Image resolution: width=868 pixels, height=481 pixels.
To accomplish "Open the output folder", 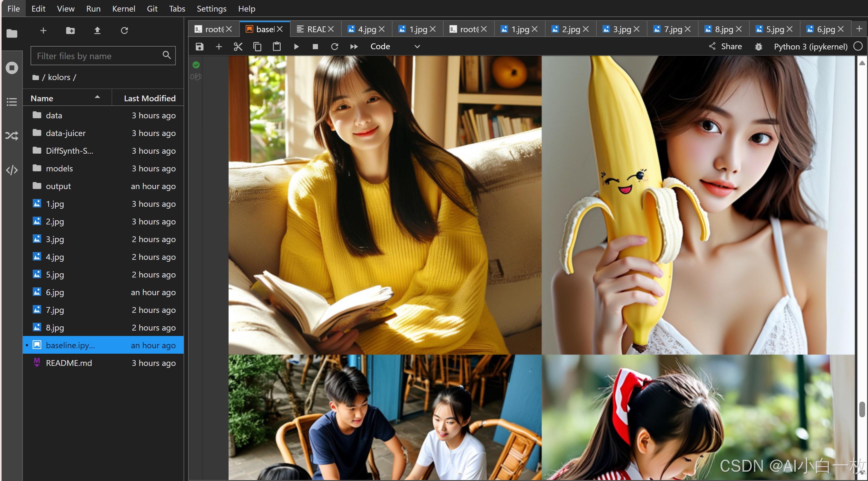I will point(58,186).
